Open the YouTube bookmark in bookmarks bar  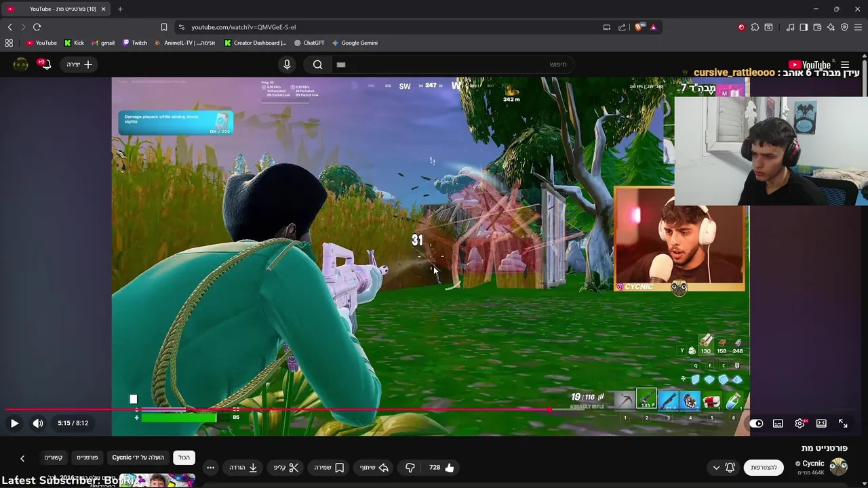(x=41, y=43)
